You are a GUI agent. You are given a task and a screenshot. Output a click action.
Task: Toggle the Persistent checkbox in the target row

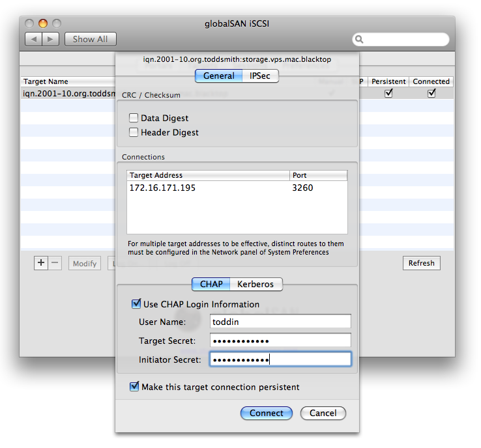pos(388,93)
